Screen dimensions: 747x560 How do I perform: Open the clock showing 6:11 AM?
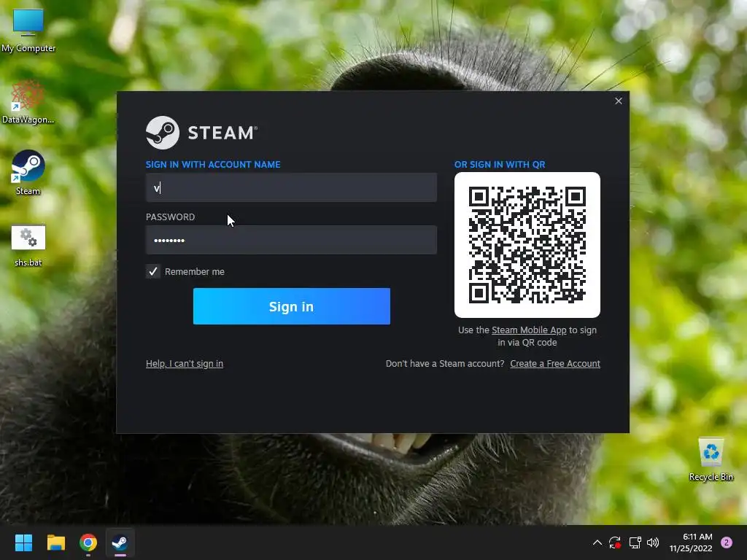(x=691, y=542)
